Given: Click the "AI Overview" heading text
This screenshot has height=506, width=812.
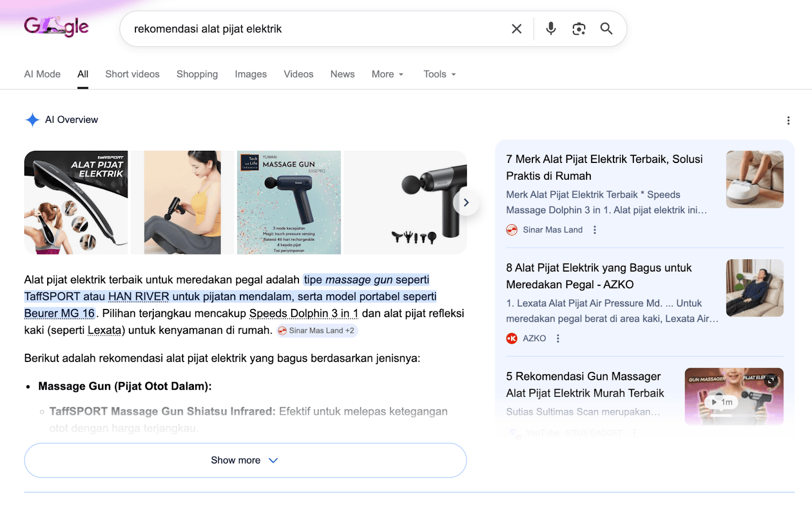Looking at the screenshot, I should coord(72,120).
